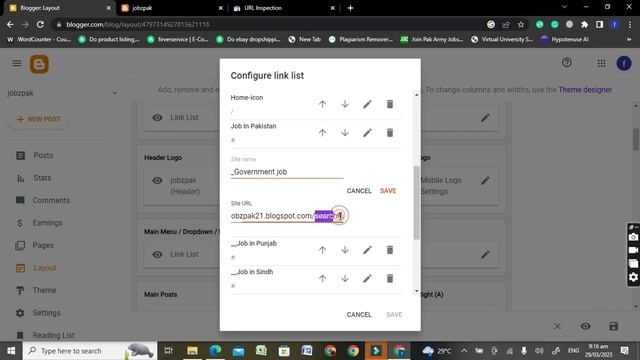Screen dimensions: 640x360
Task: Edit the Main Menu Link List gadget
Action: (x=485, y=255)
